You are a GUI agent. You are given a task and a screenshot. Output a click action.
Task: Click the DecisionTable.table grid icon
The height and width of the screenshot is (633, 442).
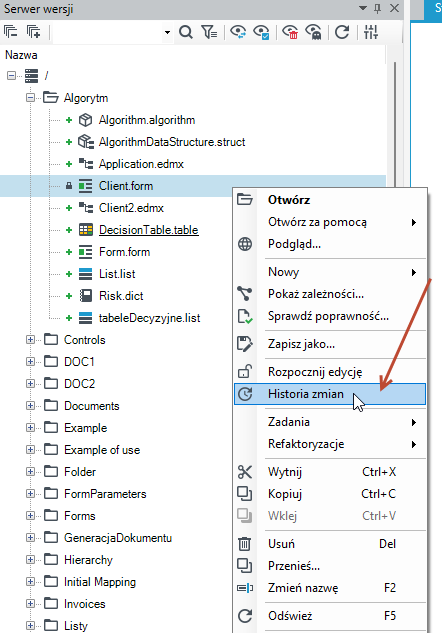86,230
